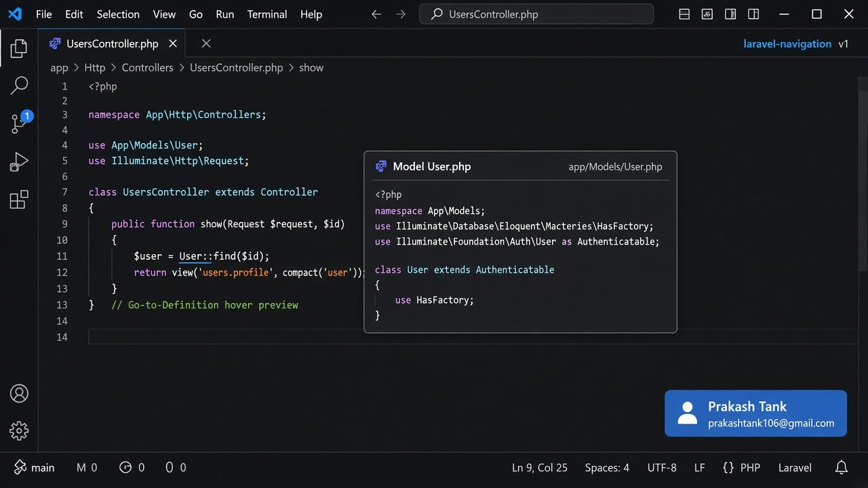Viewport: 868px width, 488px height.
Task: Click Ln 9, Col 25 cursor position
Action: 540,468
